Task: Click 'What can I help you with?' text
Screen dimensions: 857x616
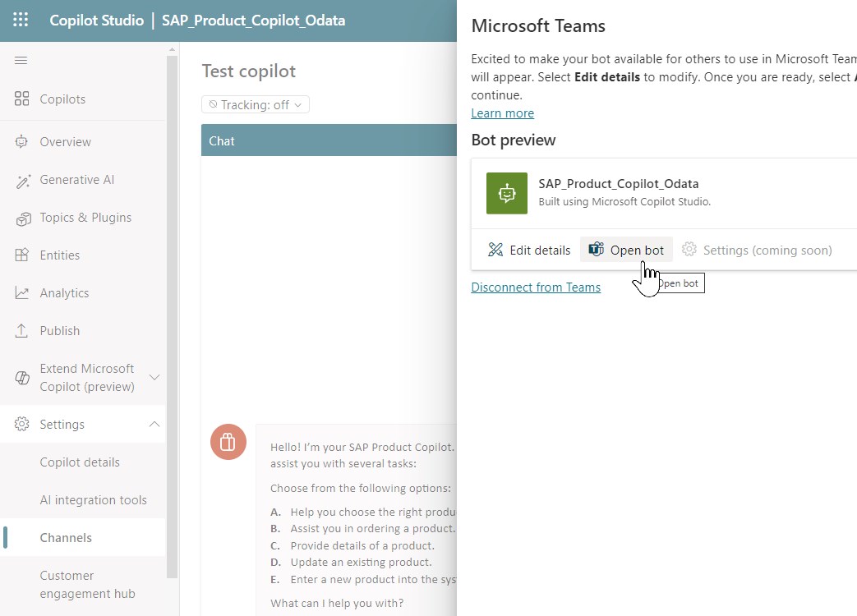Action: tap(337, 603)
